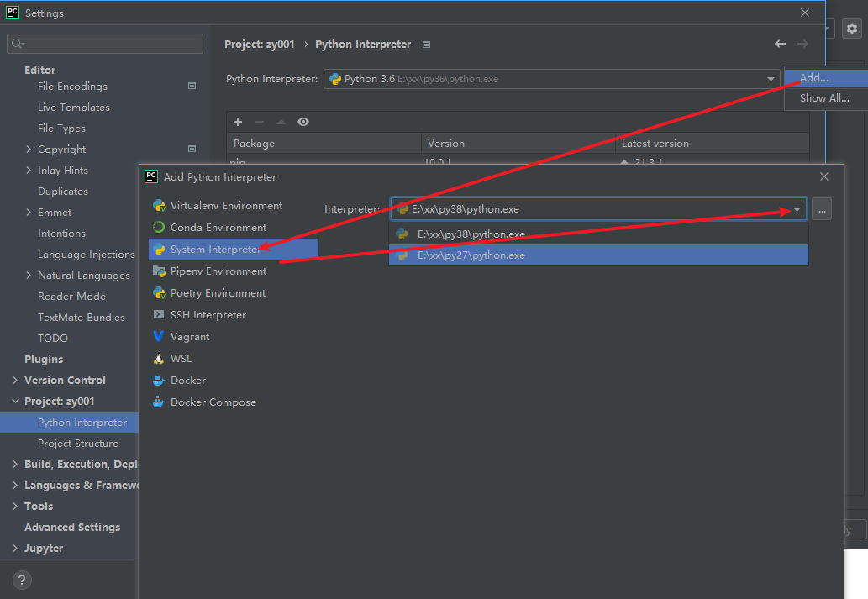Click Copyright project-level icon
868x599 pixels.
(x=192, y=149)
